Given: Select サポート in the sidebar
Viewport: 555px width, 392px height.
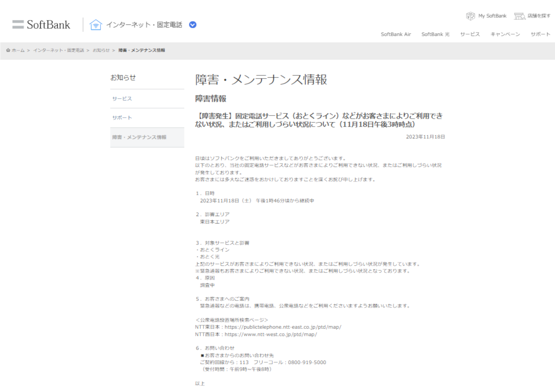Looking at the screenshot, I should click(122, 118).
